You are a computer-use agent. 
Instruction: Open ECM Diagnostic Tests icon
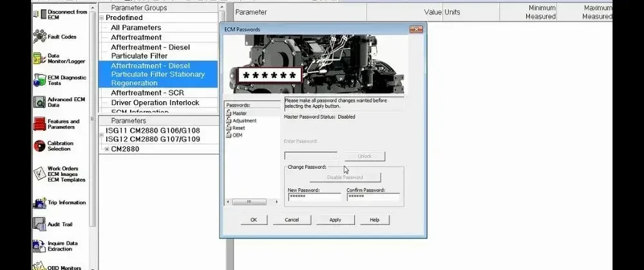click(x=39, y=80)
